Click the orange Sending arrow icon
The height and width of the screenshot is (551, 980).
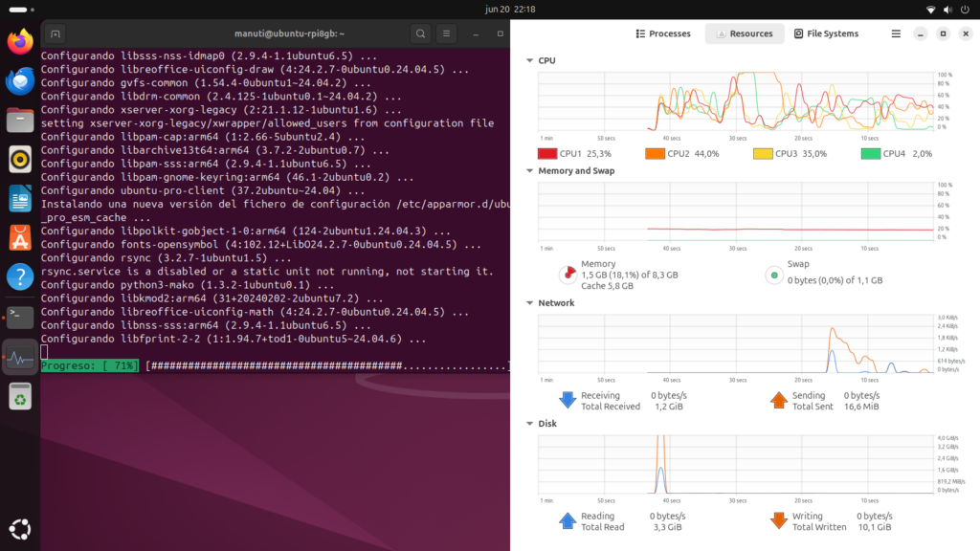[x=779, y=400]
